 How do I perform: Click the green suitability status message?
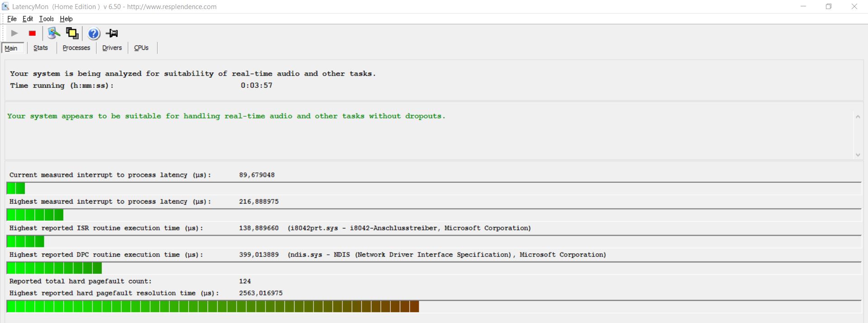click(226, 116)
